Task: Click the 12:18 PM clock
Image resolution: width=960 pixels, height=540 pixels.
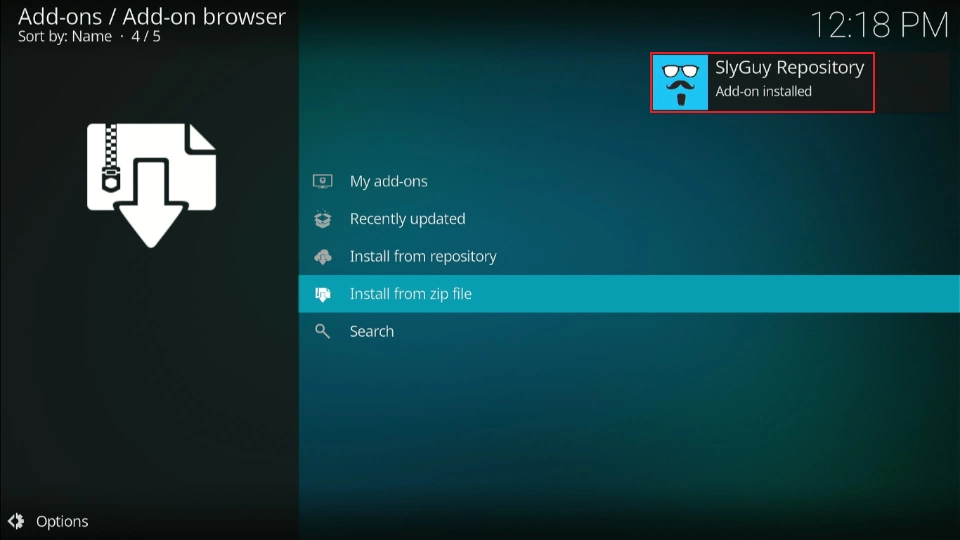Action: pyautogui.click(x=878, y=25)
